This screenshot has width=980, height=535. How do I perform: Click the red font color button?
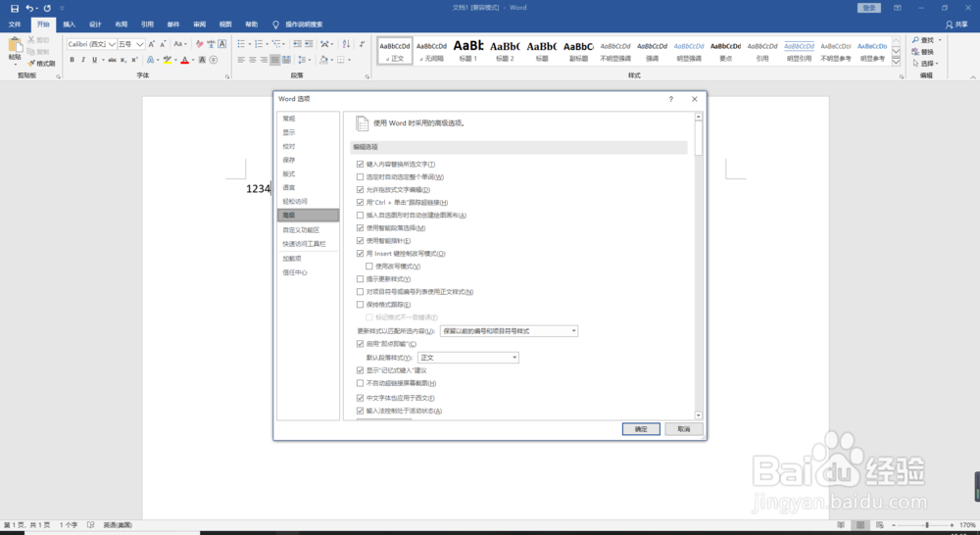tap(185, 60)
